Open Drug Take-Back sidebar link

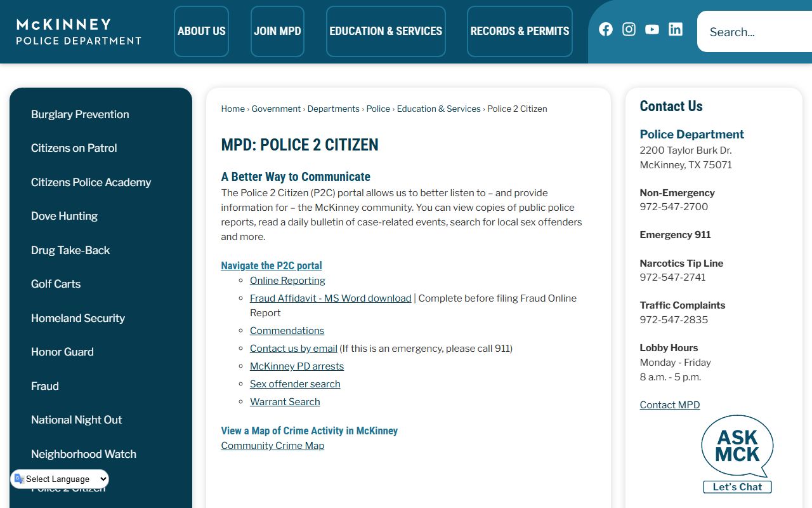tap(70, 250)
